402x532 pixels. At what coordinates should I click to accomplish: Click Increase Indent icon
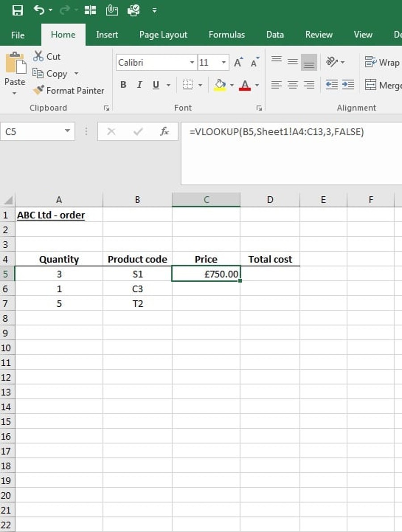coord(348,84)
